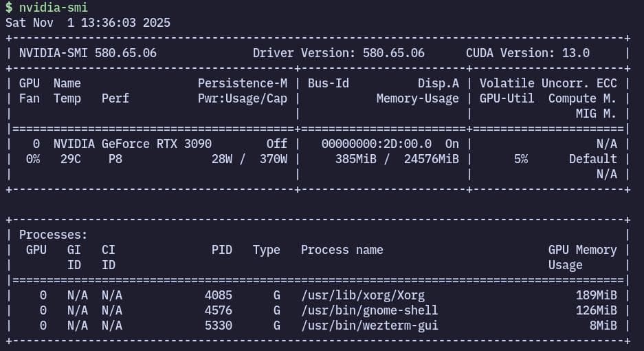Click the Persistence-M column header
This screenshot has height=351, width=644.
[242, 83]
